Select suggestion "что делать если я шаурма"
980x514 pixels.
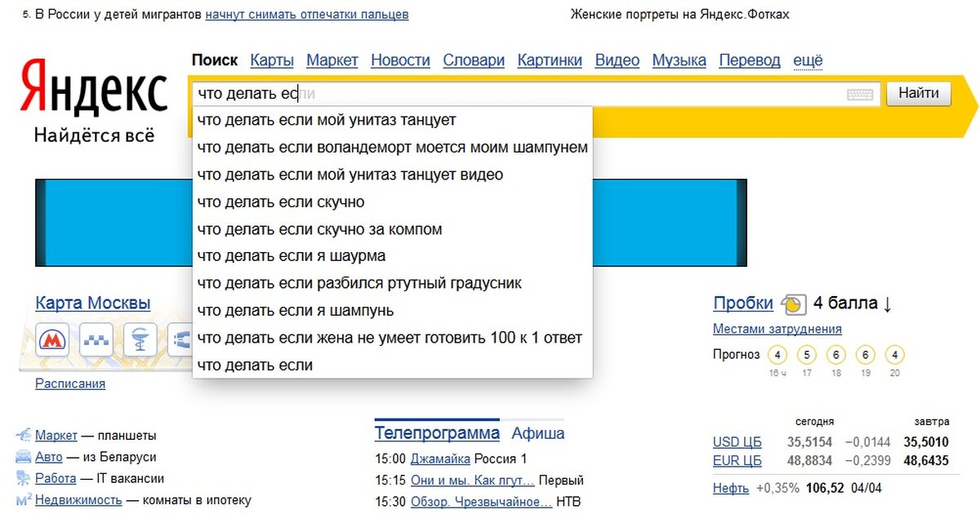(292, 256)
